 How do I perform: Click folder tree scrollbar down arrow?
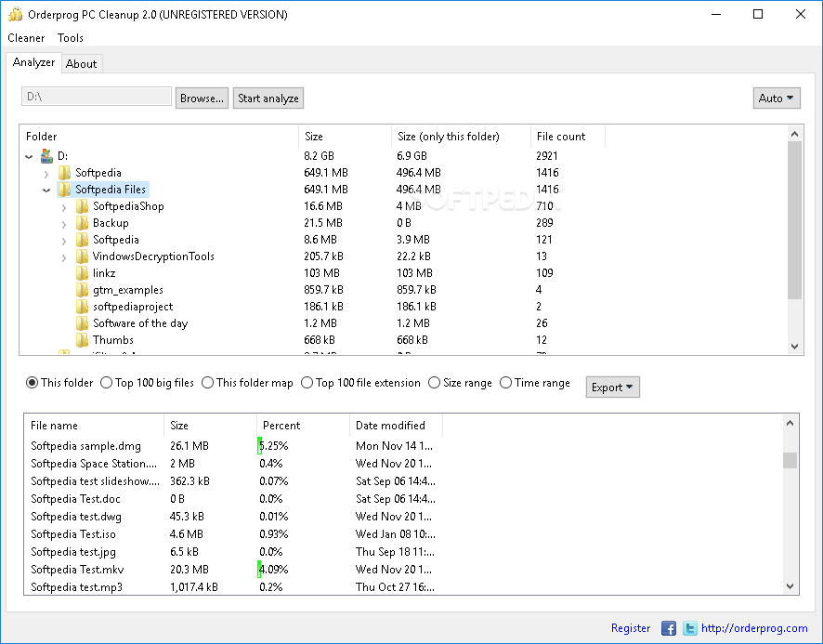pos(794,347)
